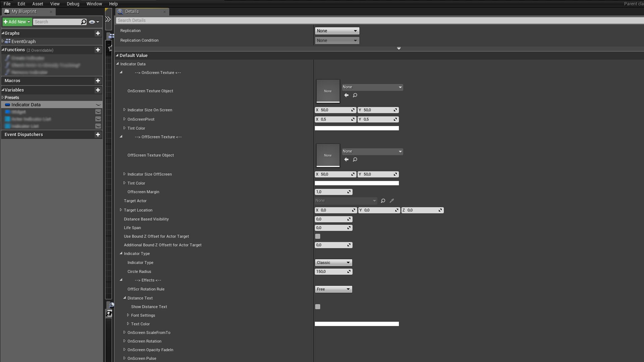Click inside the Search Details field

pyautogui.click(x=201, y=20)
